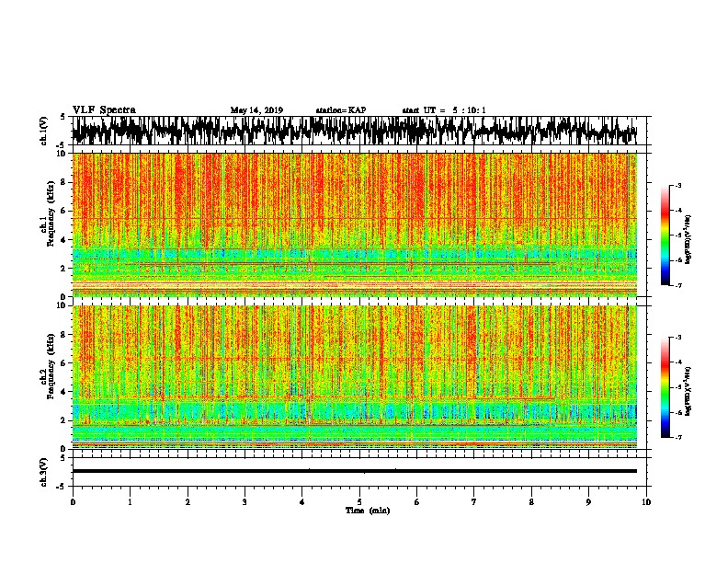This screenshot has width=728, height=563.
Task: Click time axis tick label '10'
Action: tap(646, 502)
